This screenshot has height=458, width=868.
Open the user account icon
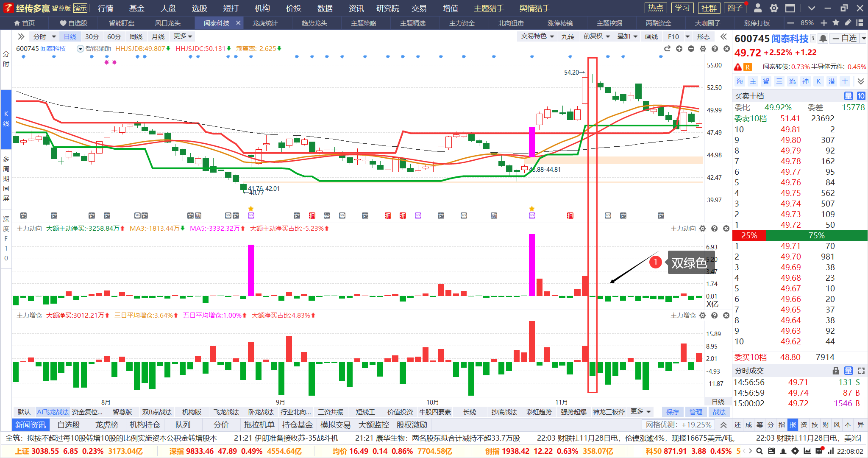[758, 8]
